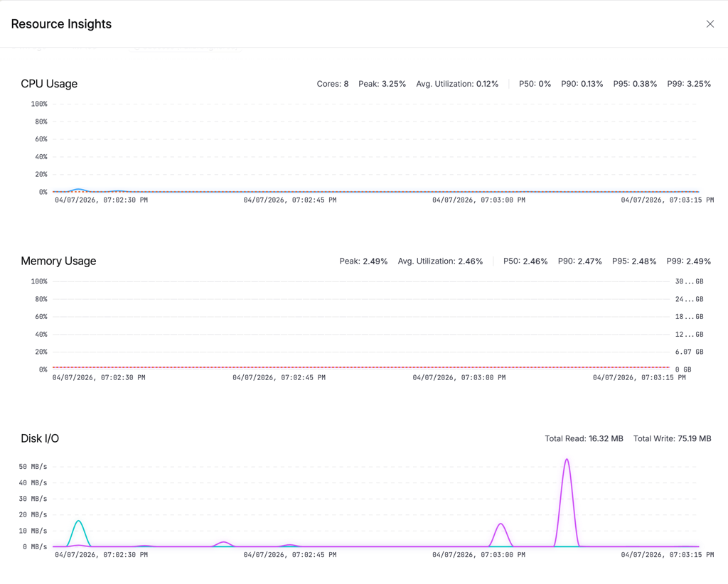Click Memory P99: 2.49% stat
The height and width of the screenshot is (584, 728).
[688, 261]
